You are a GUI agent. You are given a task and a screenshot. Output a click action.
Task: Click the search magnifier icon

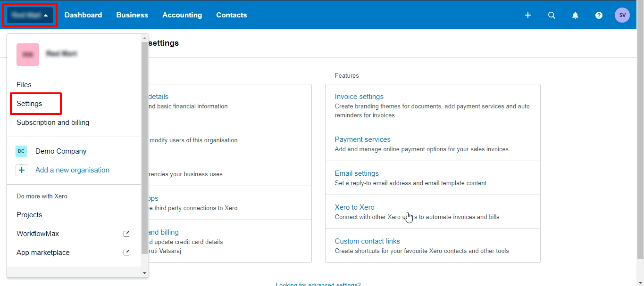point(552,15)
